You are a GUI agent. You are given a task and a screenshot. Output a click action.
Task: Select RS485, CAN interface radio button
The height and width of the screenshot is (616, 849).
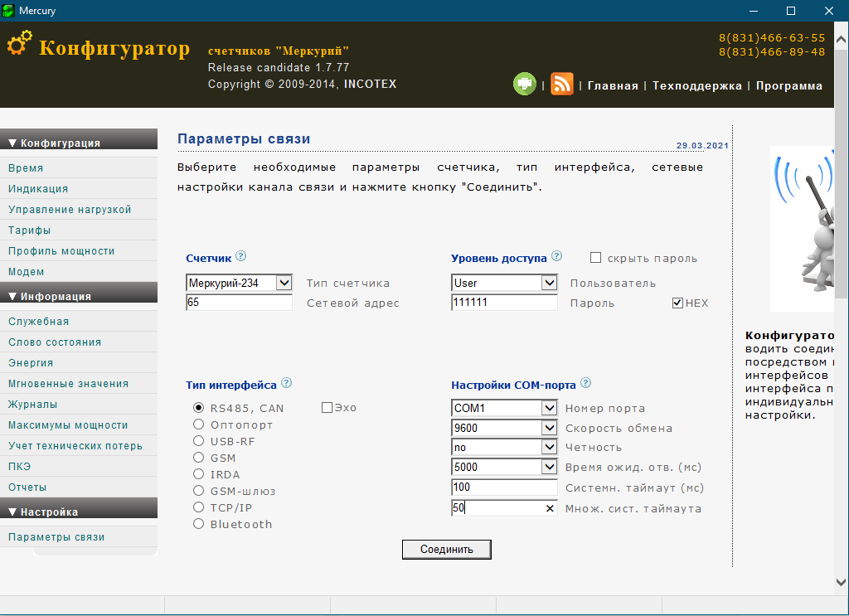(199, 408)
